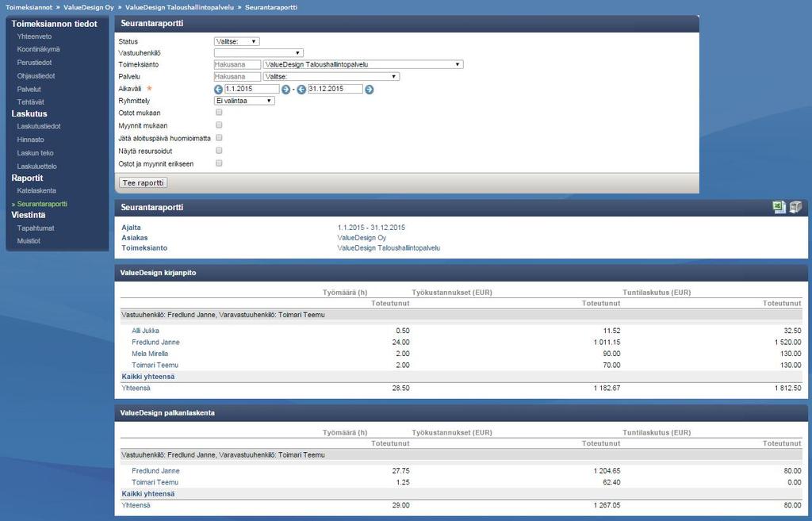This screenshot has height=521, width=812.
Task: Click Toimari Teemu in palkanlaskenta table
Action: click(155, 482)
